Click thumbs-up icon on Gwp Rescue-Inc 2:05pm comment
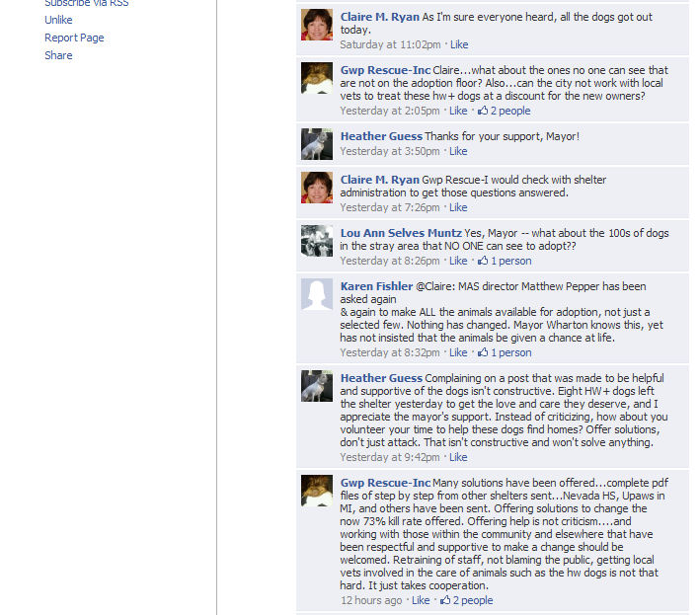The image size is (700, 615). click(x=483, y=111)
